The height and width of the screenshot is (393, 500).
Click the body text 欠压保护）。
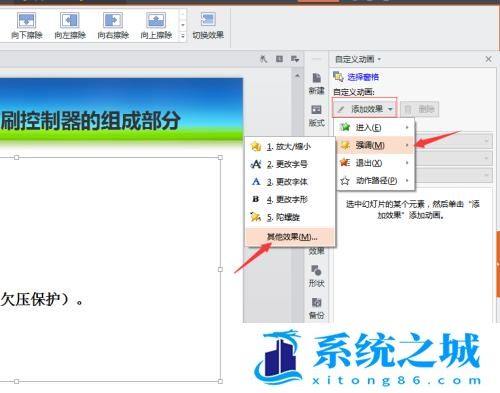(42, 299)
